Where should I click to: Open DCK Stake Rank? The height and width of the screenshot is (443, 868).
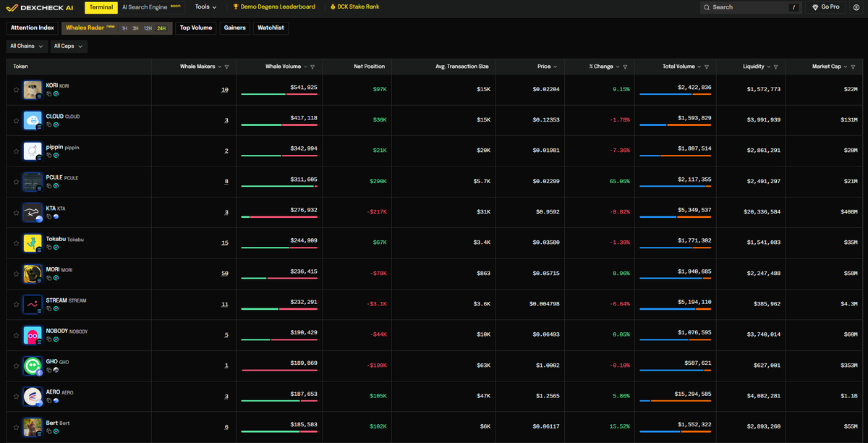click(354, 7)
